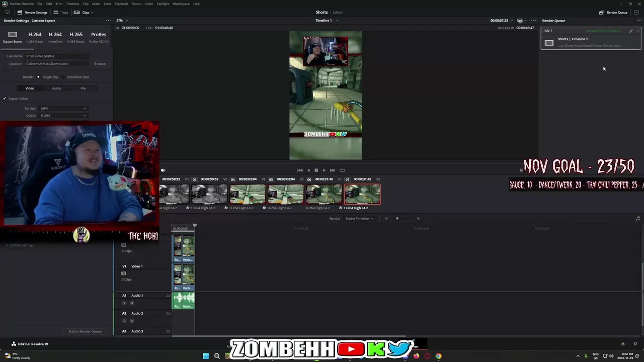Expand the page layout dropdown beside Render Queue
Screen dimensions: 644x362
(636, 12)
